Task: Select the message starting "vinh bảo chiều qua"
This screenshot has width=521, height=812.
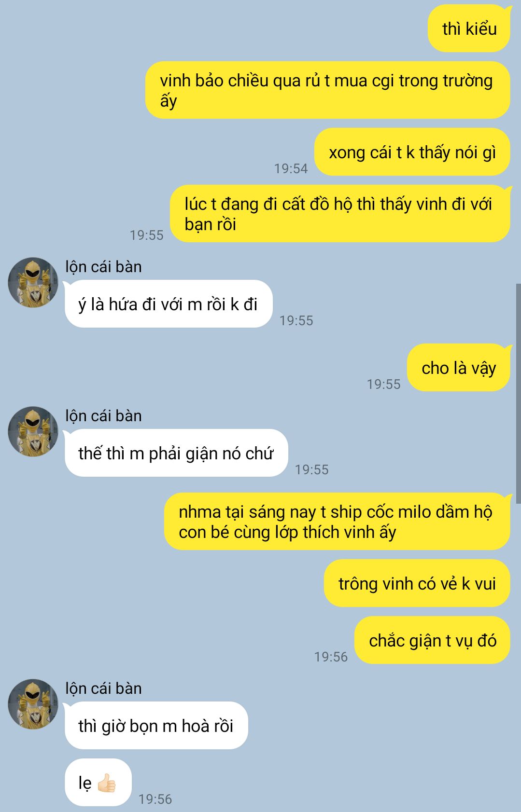Action: [328, 90]
